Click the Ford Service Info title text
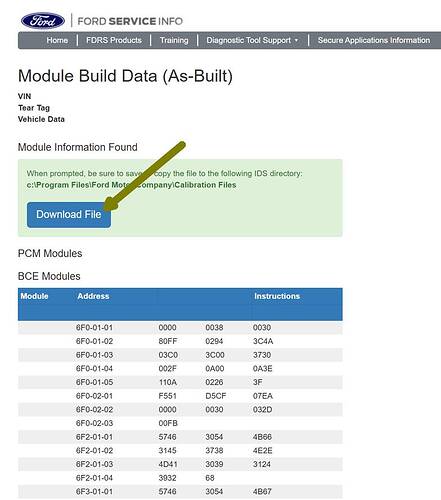This screenshot has height=500, width=441. [x=130, y=21]
